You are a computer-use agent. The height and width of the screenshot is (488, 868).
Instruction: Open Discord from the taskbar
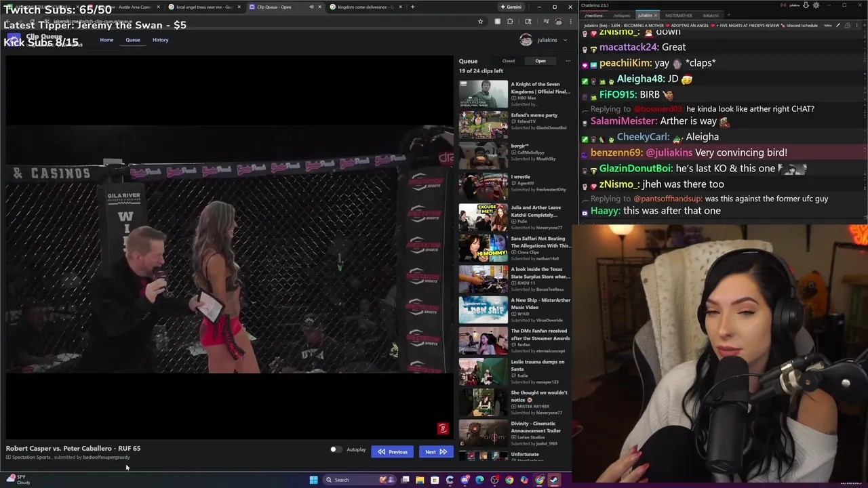pyautogui.click(x=465, y=480)
